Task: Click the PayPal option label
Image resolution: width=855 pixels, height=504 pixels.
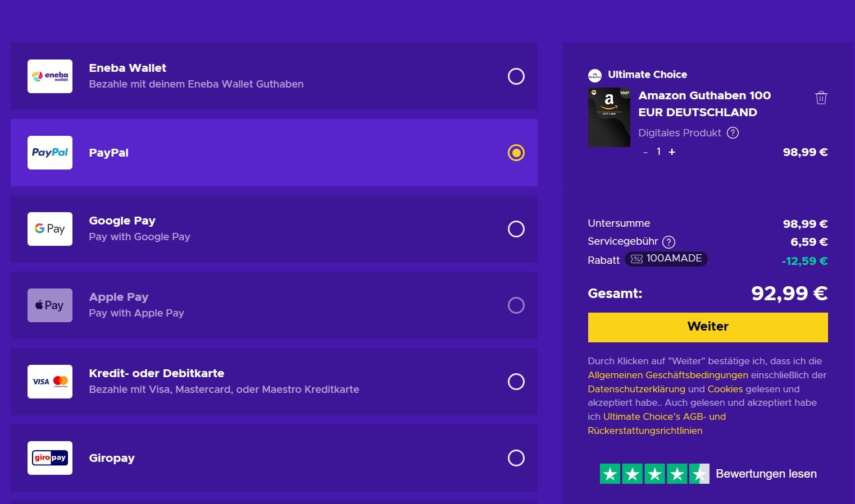Action: point(109,153)
